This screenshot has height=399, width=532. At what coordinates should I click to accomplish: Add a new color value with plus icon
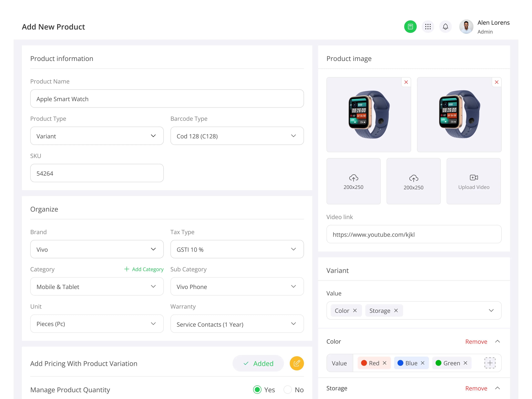(x=490, y=363)
